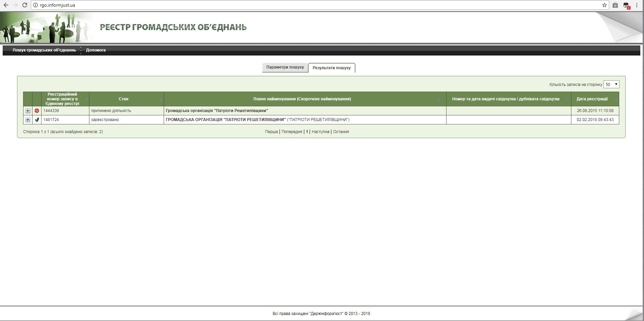This screenshot has width=644, height=321.
Task: Open Допомога menu item
Action: pyautogui.click(x=96, y=50)
